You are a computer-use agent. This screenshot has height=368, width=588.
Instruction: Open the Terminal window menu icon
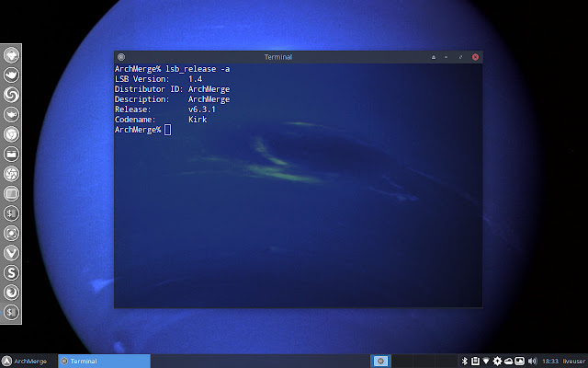coord(120,57)
